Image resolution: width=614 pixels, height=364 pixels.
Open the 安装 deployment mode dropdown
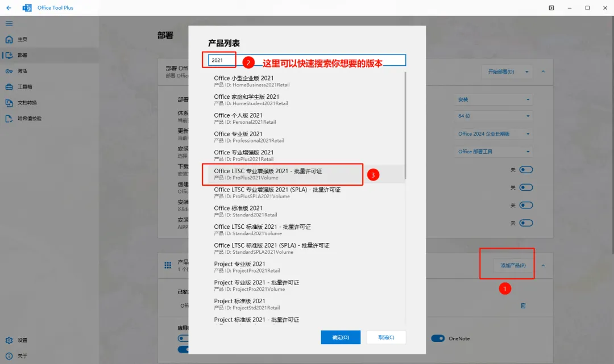[494, 100]
